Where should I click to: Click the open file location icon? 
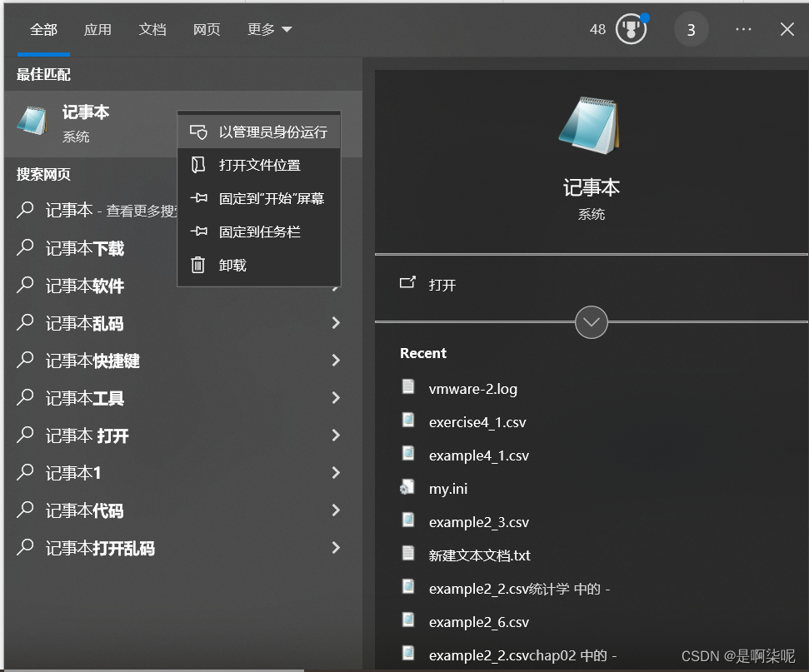(x=198, y=165)
